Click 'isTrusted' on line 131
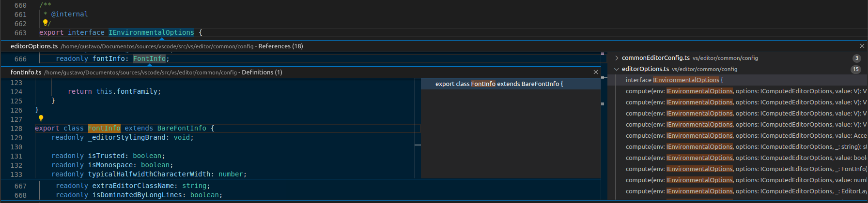This screenshot has height=203, width=868. (x=107, y=156)
